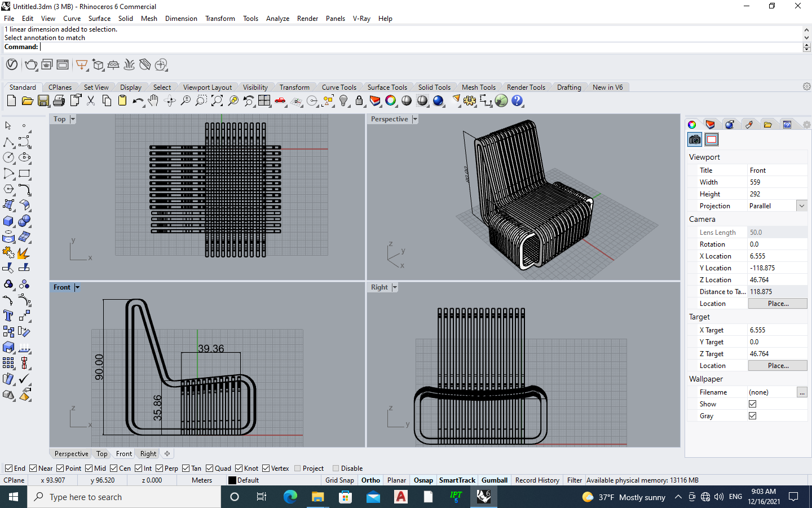The height and width of the screenshot is (508, 812).
Task: Disable the End osnap checkbox
Action: (x=9, y=468)
